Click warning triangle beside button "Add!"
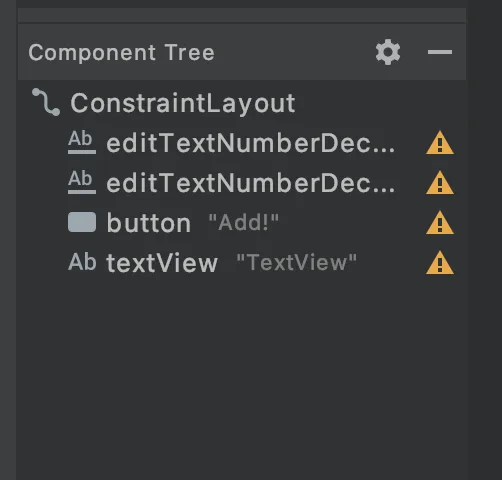Viewport: 502px width, 480px height. click(x=440, y=223)
